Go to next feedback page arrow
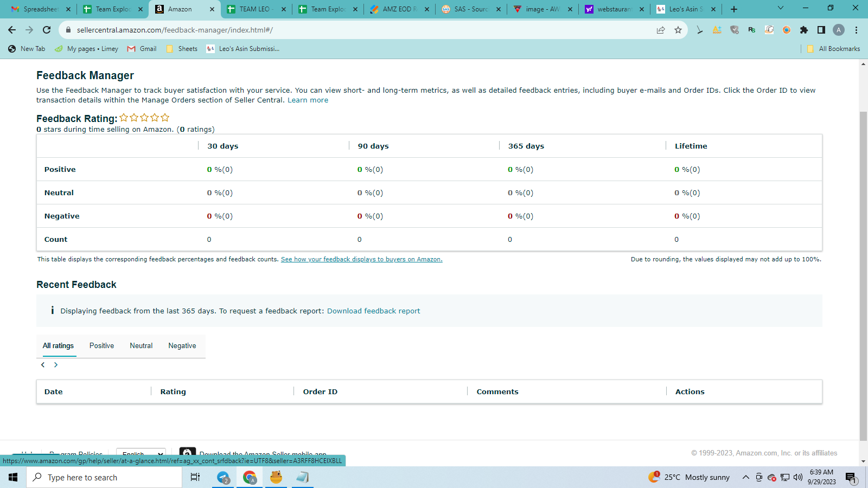868x488 pixels. click(x=56, y=365)
